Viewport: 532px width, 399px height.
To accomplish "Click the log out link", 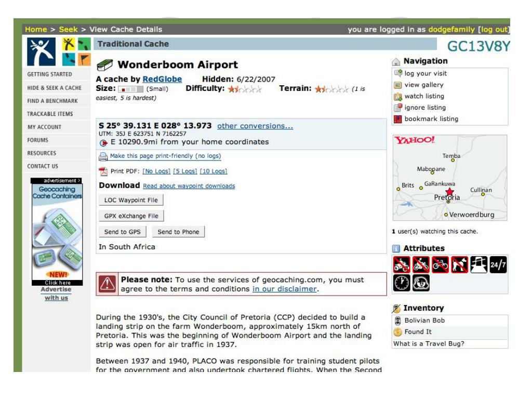I will pos(495,30).
